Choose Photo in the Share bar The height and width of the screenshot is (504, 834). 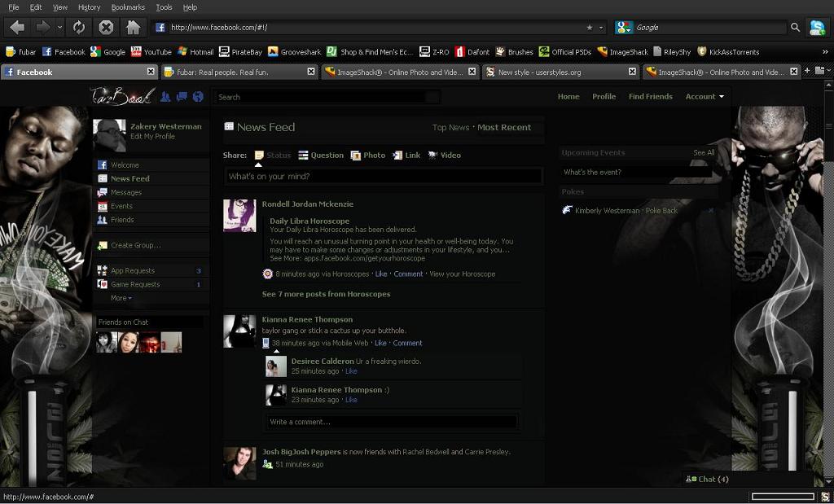(x=368, y=156)
